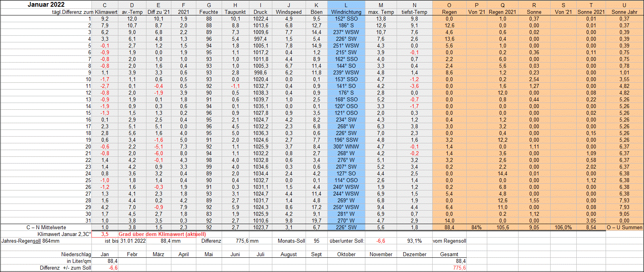The width and height of the screenshot is (644, 272).
Task: Click the Niederschlag row label
Action: 76,254
